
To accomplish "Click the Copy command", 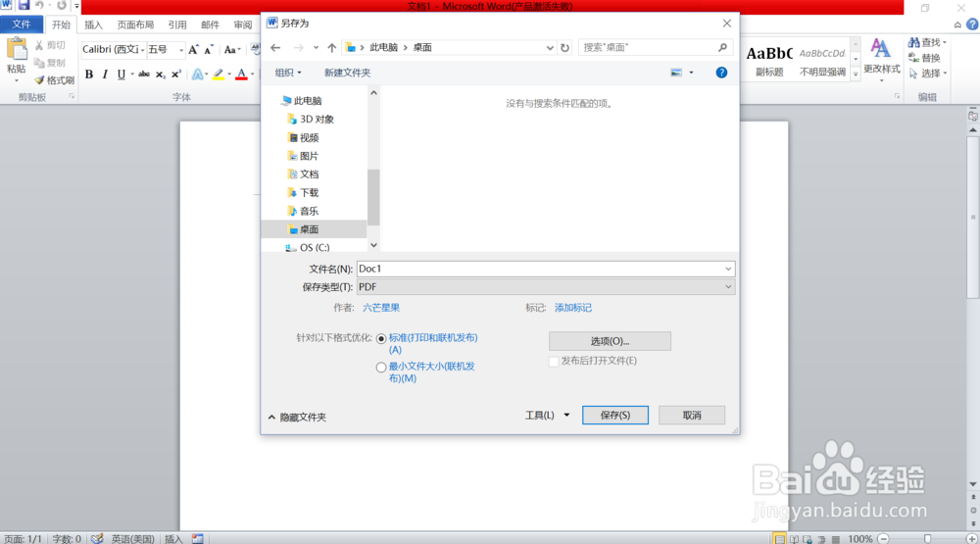I will point(50,63).
